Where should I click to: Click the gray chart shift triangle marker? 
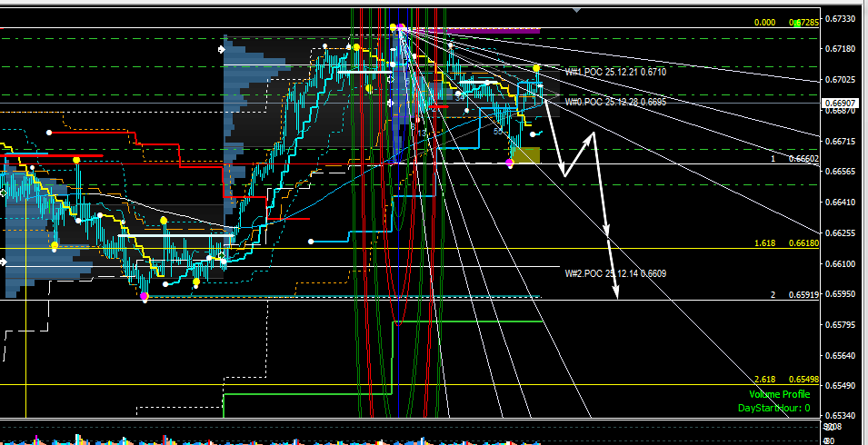coord(577,9)
